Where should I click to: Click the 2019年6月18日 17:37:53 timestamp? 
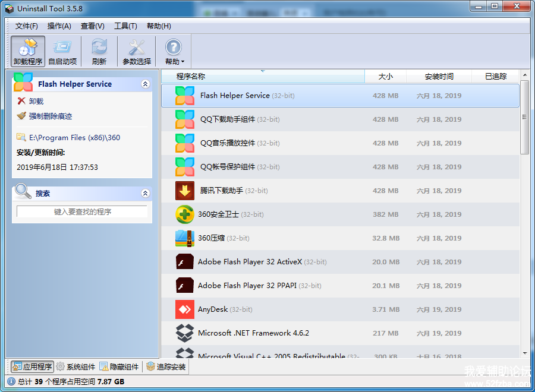(57, 167)
